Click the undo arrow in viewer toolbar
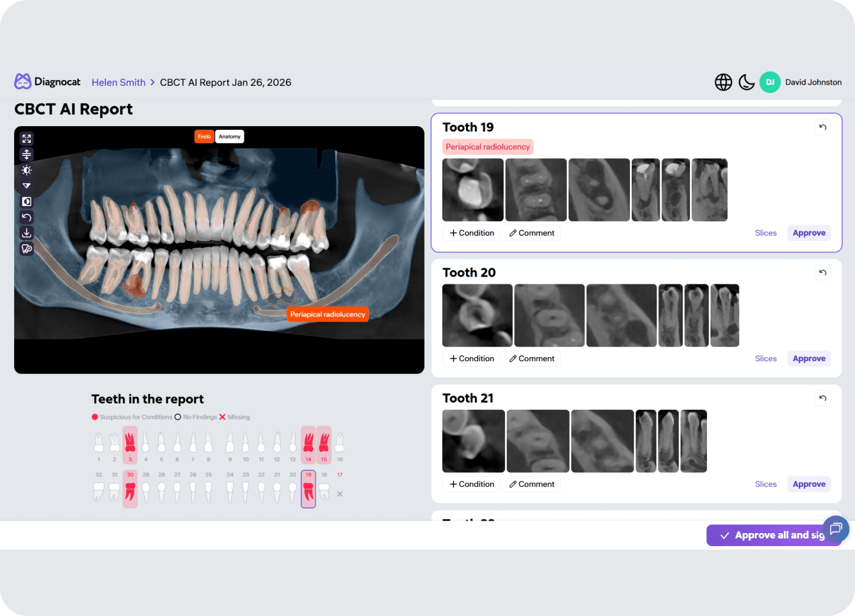 pos(27,217)
